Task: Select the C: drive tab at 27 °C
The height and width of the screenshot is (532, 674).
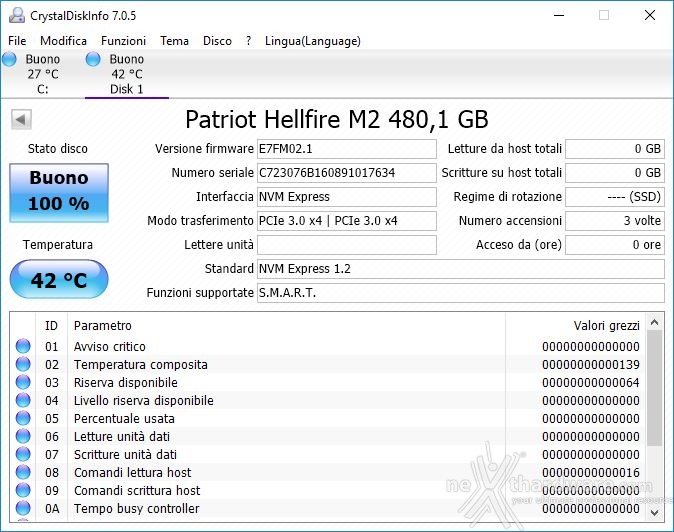Action: [42, 74]
